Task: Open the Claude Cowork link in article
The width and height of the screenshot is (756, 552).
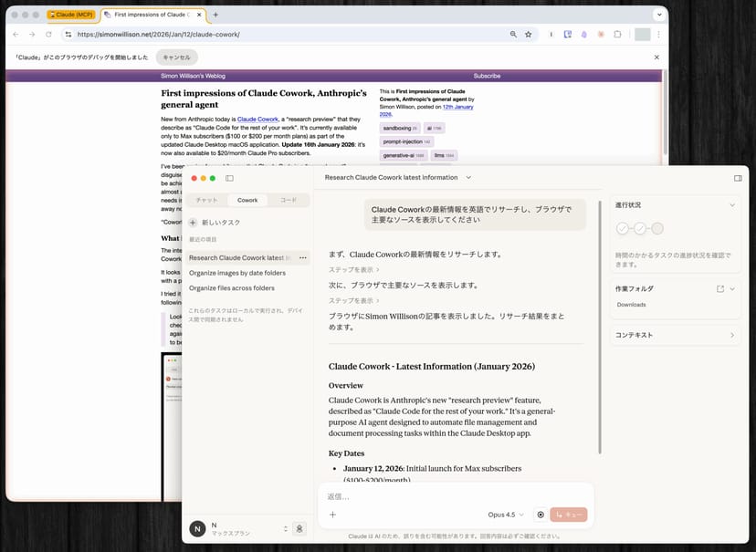Action: pos(257,120)
